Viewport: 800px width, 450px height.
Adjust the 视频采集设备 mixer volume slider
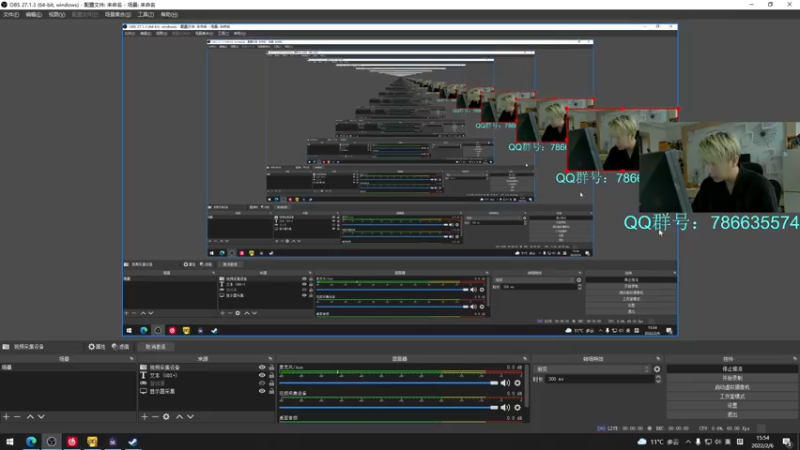389,407
